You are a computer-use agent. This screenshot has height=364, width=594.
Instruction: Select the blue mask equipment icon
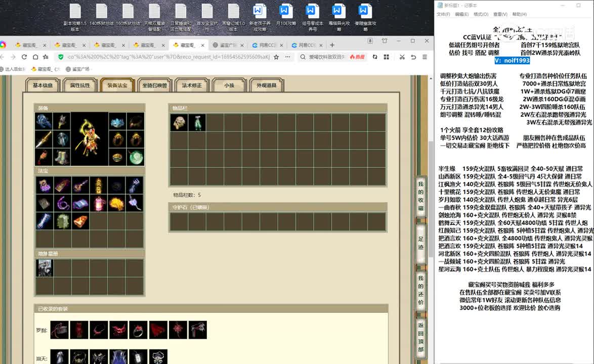[x=117, y=121]
